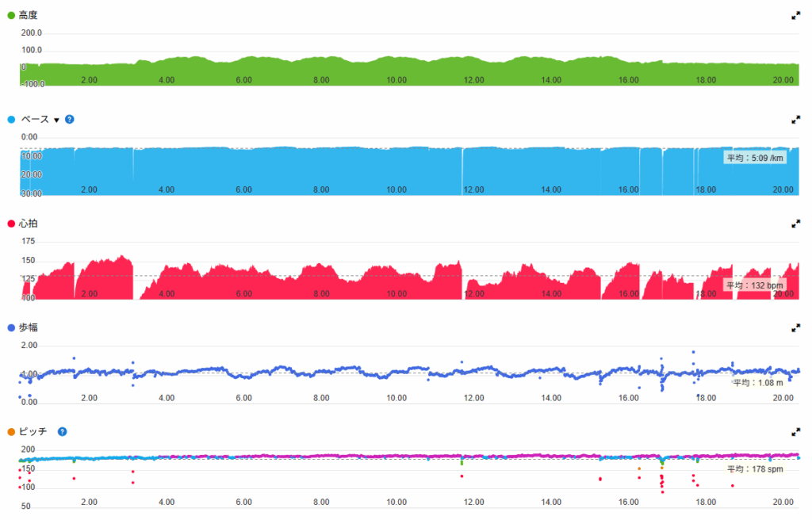Select the orange dot beside ピッチ
Viewport: 812px width, 520px height.
pos(11,432)
